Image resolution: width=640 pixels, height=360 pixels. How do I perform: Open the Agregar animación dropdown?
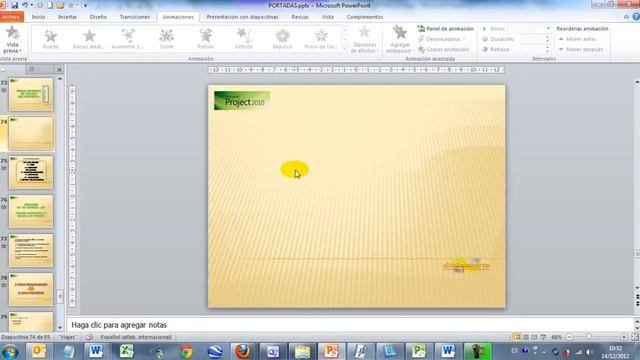(400, 40)
